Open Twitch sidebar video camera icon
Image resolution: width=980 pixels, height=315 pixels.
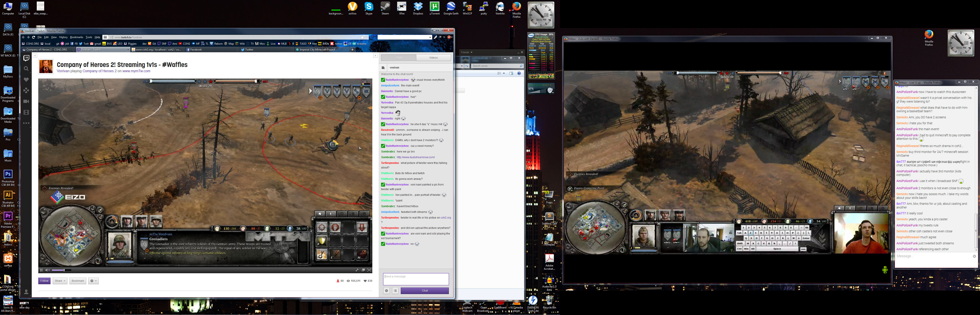[26, 101]
